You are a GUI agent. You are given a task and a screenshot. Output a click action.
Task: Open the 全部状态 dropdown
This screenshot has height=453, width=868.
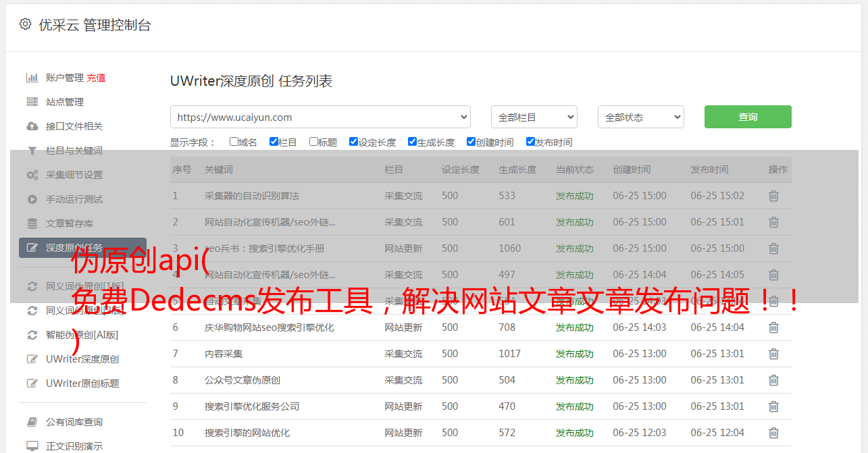click(x=641, y=117)
